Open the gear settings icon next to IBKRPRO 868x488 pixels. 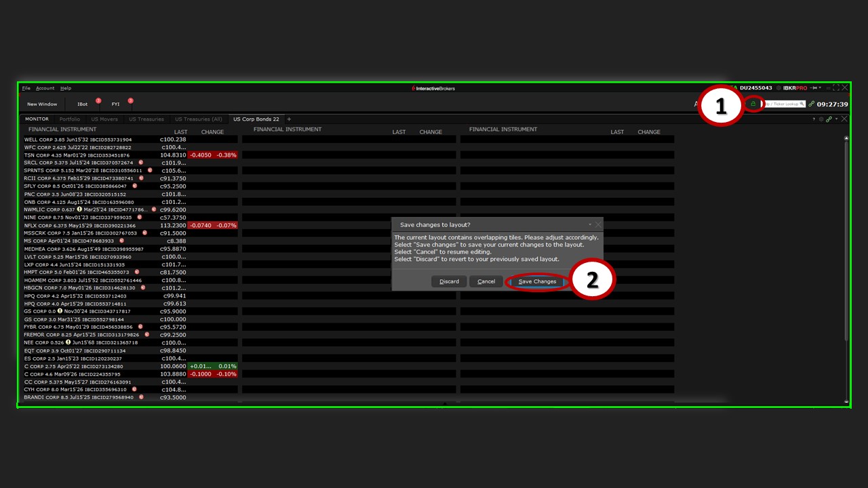778,88
